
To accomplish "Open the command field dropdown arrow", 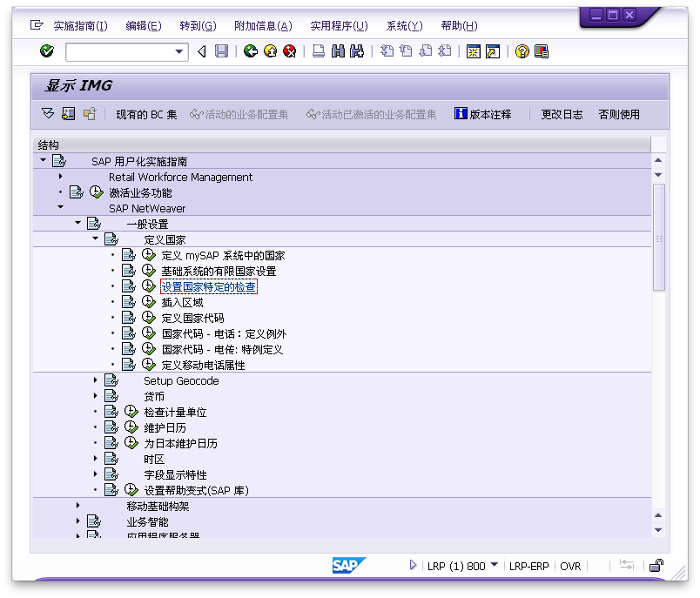I will 179,51.
